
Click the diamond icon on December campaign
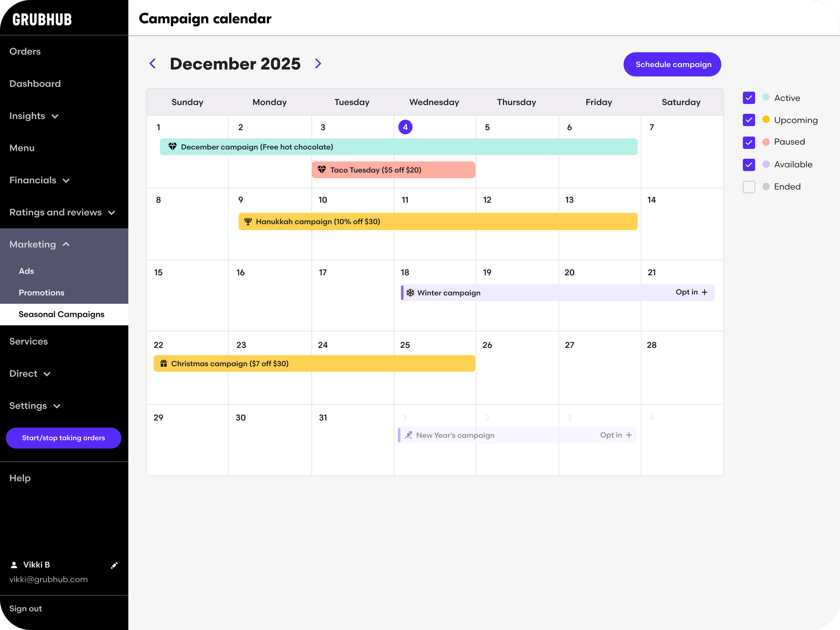click(x=172, y=147)
